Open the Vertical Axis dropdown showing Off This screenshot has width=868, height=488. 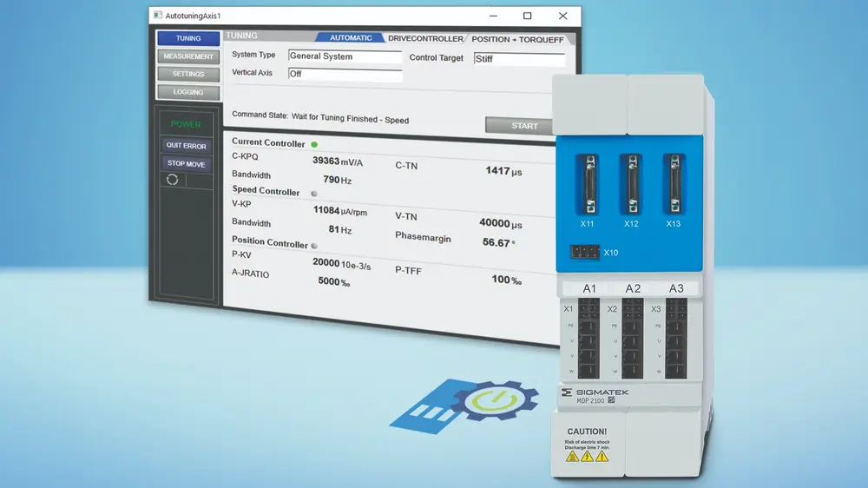[345, 75]
